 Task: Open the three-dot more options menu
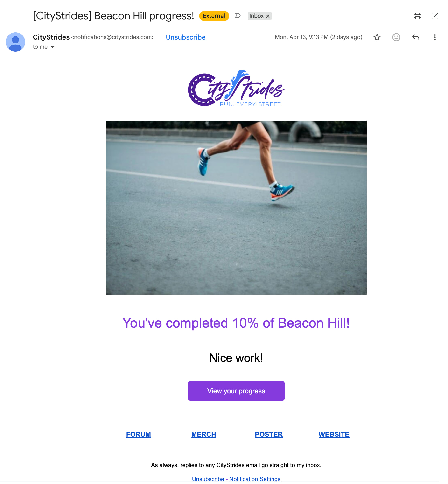[x=435, y=37]
